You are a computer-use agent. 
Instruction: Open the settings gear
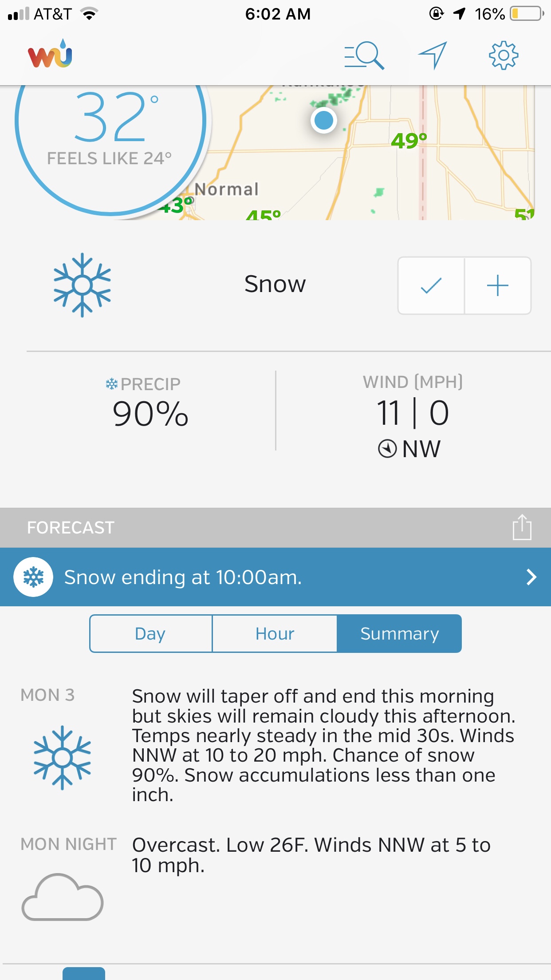click(x=503, y=55)
